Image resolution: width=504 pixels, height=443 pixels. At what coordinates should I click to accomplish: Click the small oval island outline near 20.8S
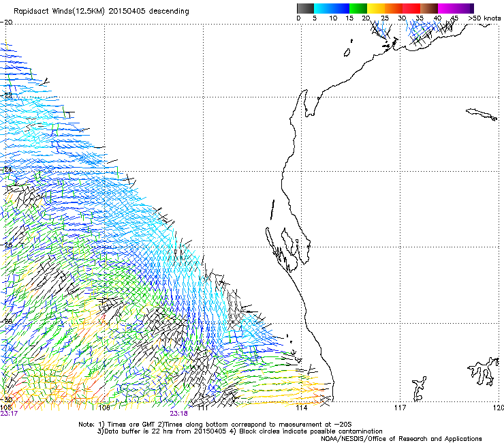coord(347,52)
